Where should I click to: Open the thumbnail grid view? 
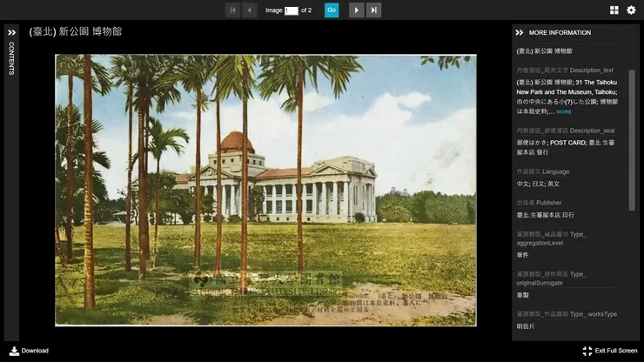[614, 10]
